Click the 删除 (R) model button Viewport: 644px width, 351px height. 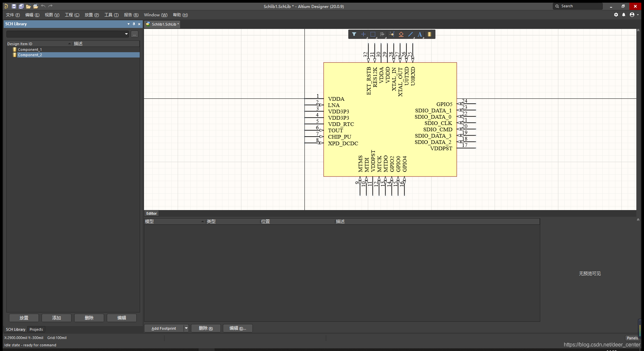click(x=206, y=328)
